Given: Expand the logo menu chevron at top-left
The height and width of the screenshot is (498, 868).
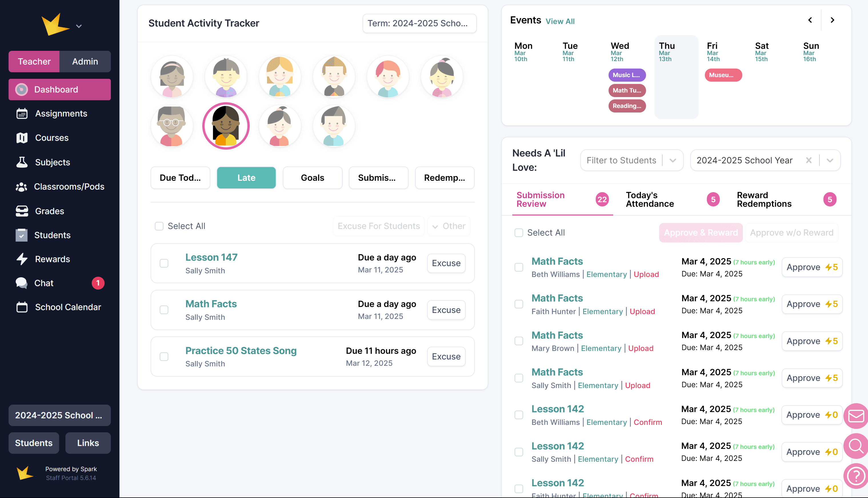Looking at the screenshot, I should click(x=79, y=26).
